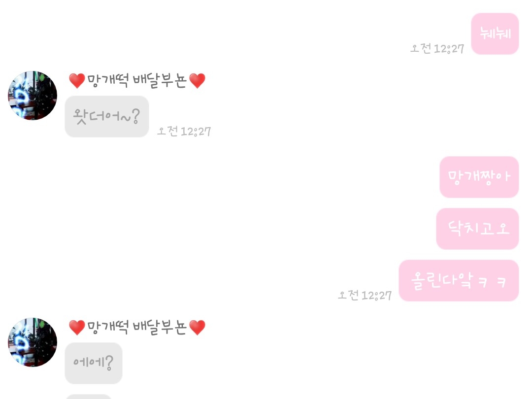This screenshot has width=532, height=399.
Task: Click the right heart after the lower sender name
Action: coord(197,328)
